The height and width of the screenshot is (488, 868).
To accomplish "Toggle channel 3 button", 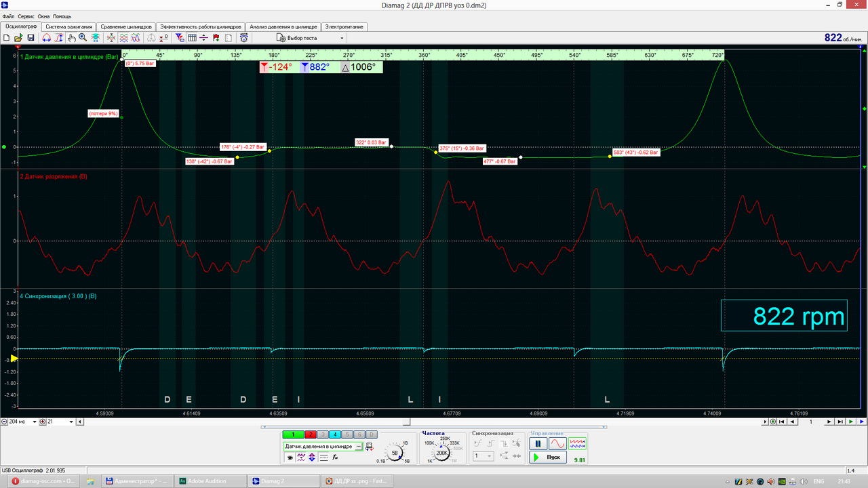I will [323, 434].
